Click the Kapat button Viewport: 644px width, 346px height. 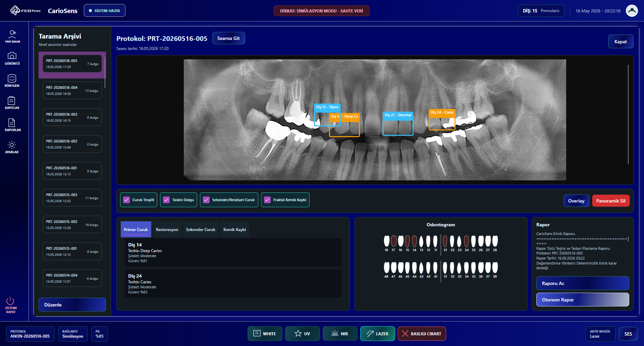(x=621, y=42)
